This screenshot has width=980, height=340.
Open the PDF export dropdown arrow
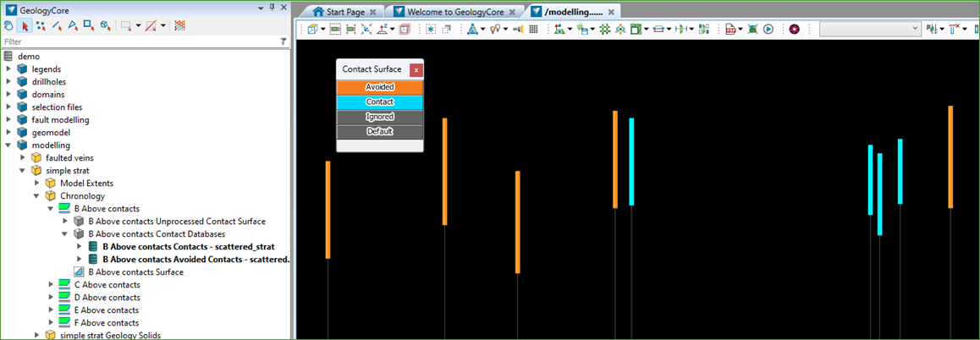point(741,29)
